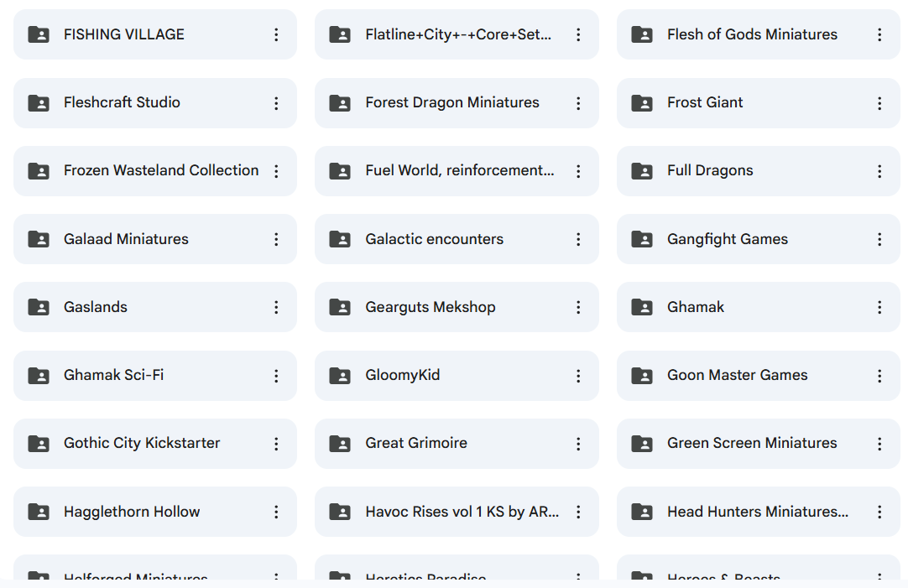
Task: Select the FISHING VILLAGE folder name
Action: click(124, 34)
